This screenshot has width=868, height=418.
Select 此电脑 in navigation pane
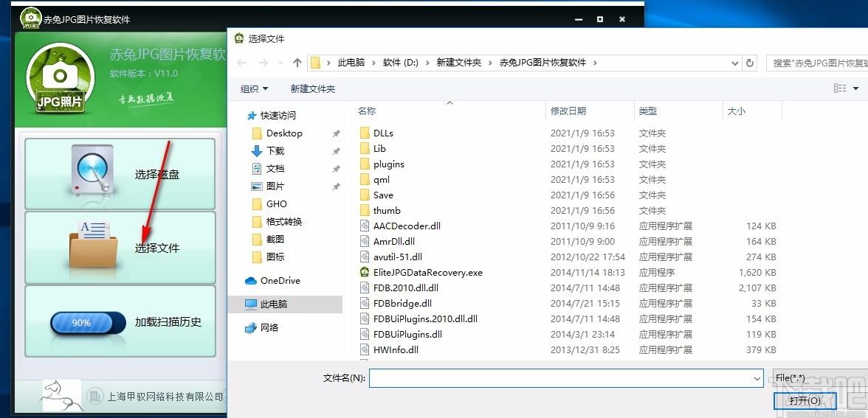(285, 304)
